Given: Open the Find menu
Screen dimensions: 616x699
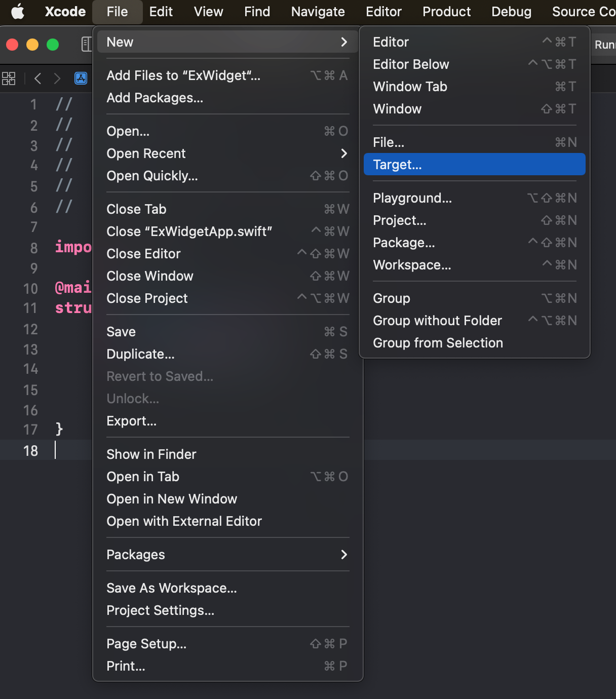Looking at the screenshot, I should tap(257, 11).
